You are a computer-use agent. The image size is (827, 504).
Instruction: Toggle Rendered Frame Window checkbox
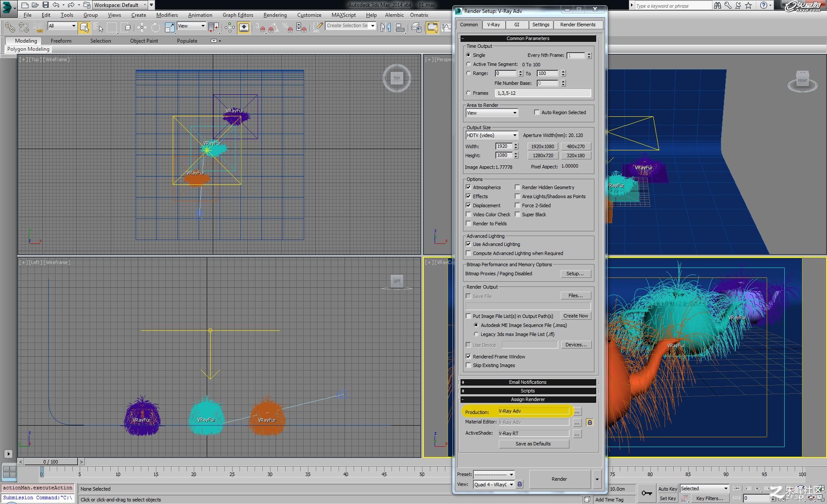click(468, 357)
